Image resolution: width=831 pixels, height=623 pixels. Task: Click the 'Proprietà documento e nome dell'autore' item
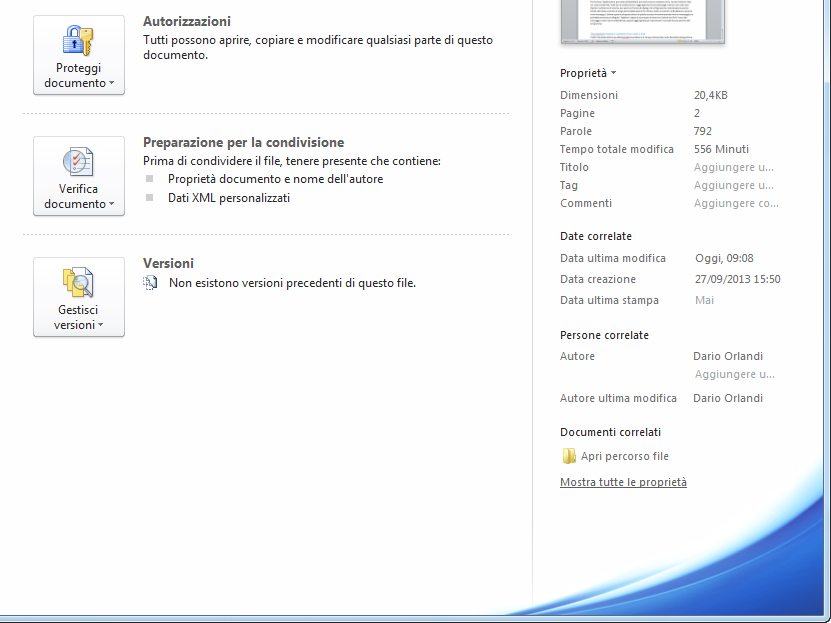tap(275, 179)
